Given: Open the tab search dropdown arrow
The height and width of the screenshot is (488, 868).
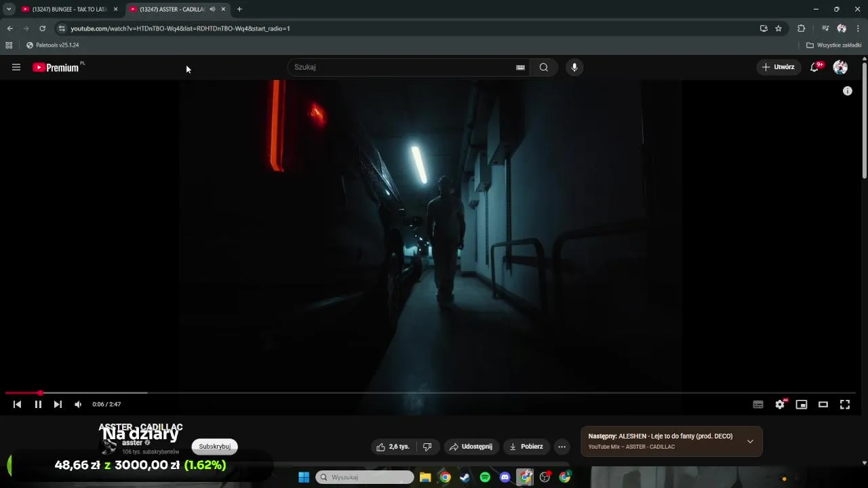Looking at the screenshot, I should 9,9.
